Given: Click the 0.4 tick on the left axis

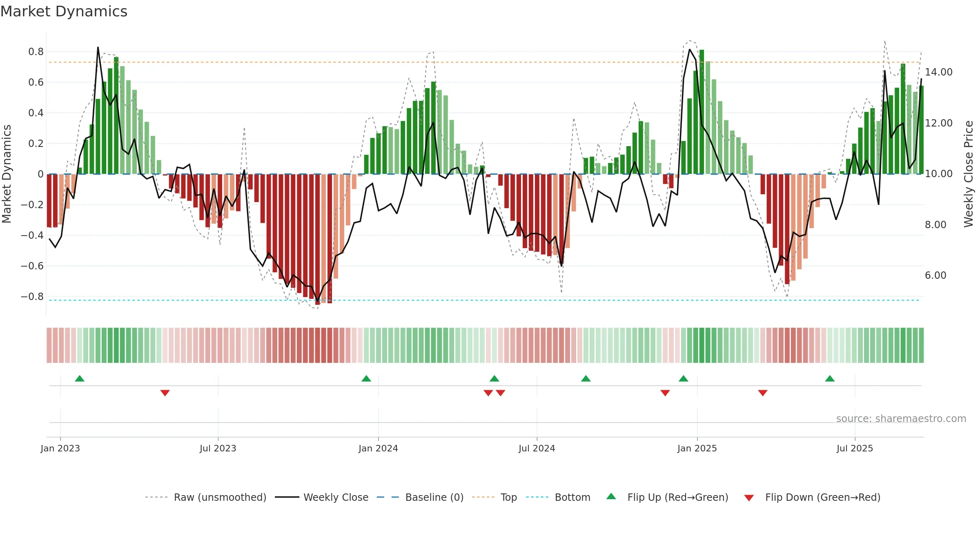Looking at the screenshot, I should coord(36,113).
